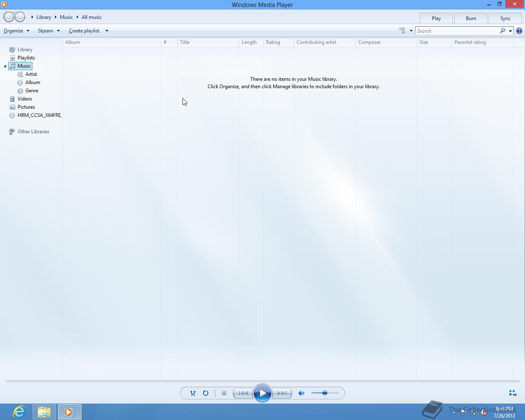Screen dimensions: 525x420
Task: Click the Back navigation button
Action: click(9, 17)
